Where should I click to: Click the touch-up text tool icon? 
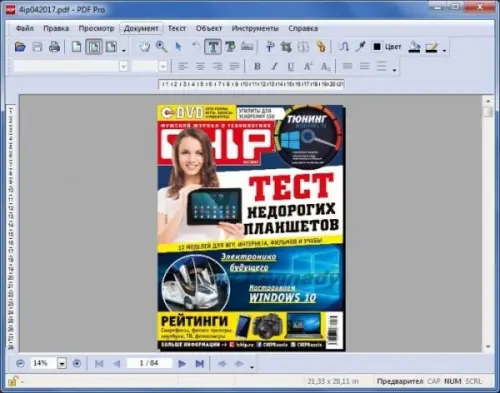(x=270, y=47)
